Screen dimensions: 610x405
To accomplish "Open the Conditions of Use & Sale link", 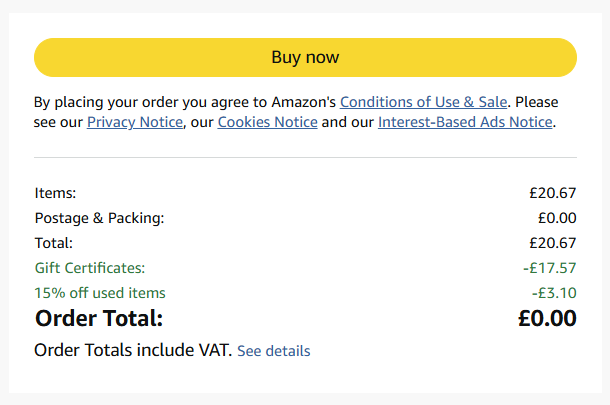I will coord(424,102).
